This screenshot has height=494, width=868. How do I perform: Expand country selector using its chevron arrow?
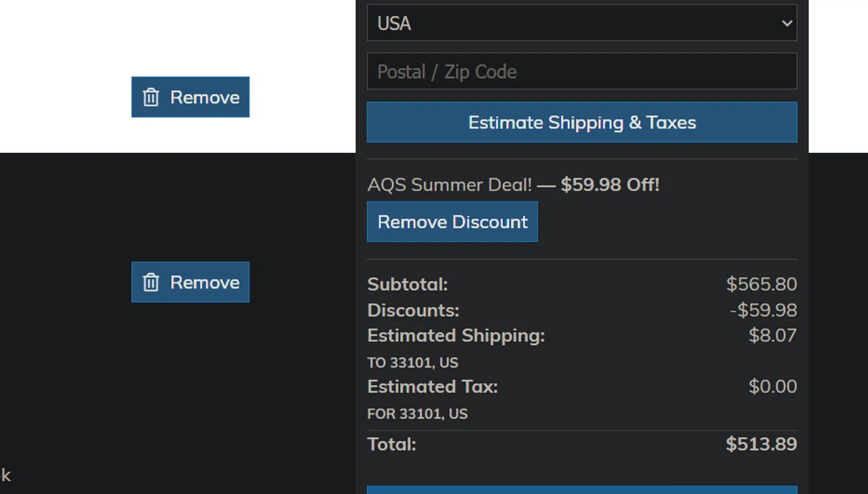[787, 23]
